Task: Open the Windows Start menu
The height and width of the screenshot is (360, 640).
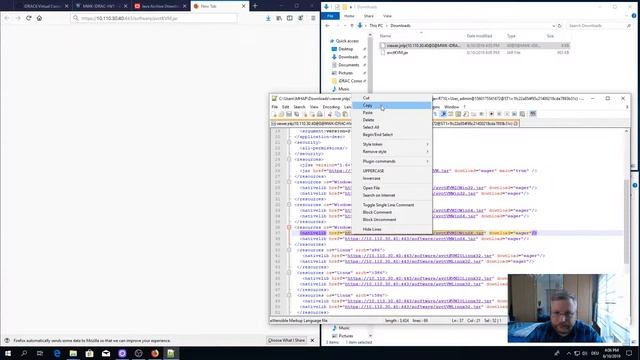Action: pyautogui.click(x=8, y=353)
